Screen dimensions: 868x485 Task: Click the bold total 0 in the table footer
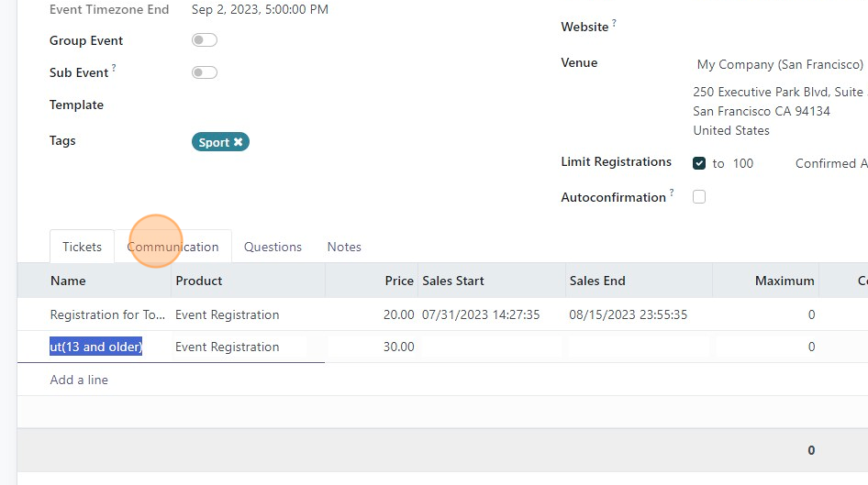(811, 450)
